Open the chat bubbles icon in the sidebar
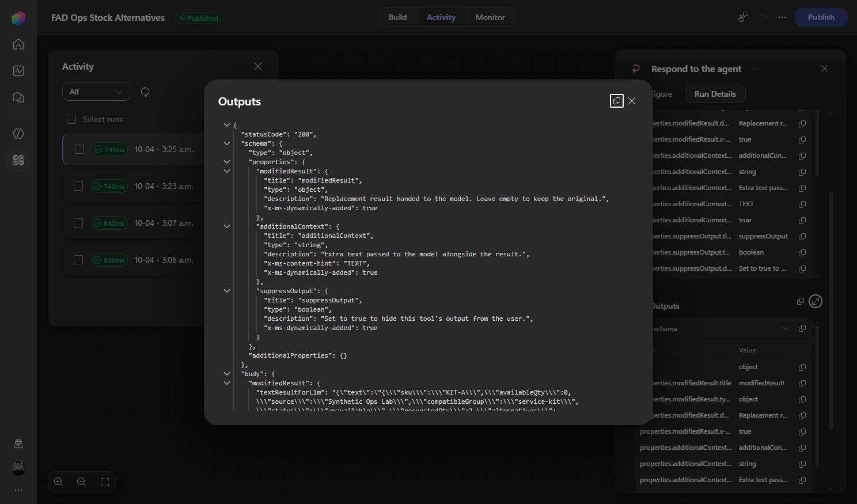The image size is (857, 504). (18, 98)
